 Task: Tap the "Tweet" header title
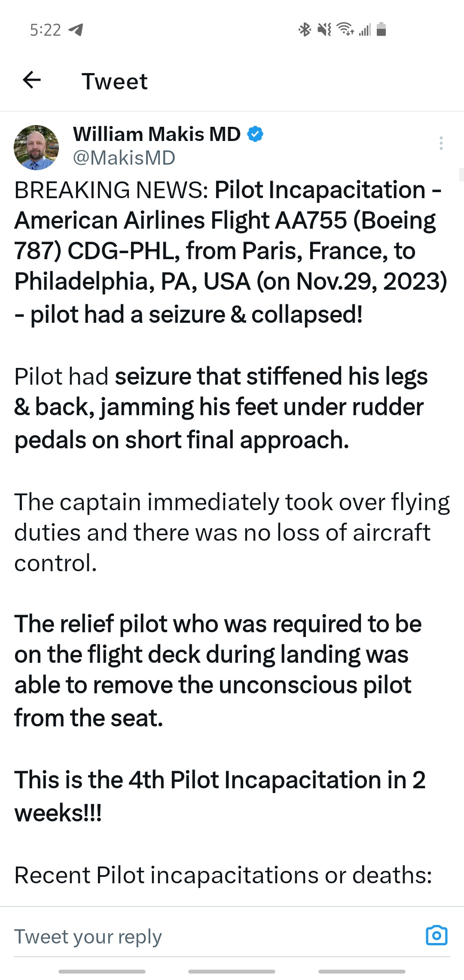click(114, 81)
